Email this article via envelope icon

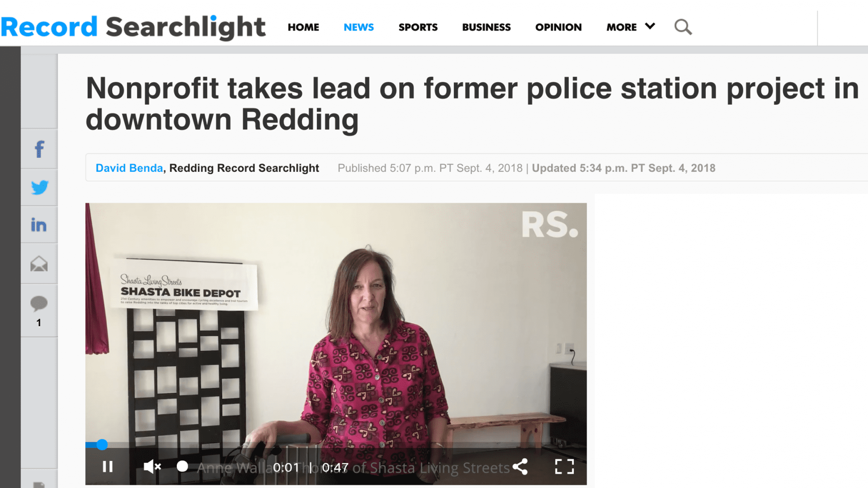39,263
